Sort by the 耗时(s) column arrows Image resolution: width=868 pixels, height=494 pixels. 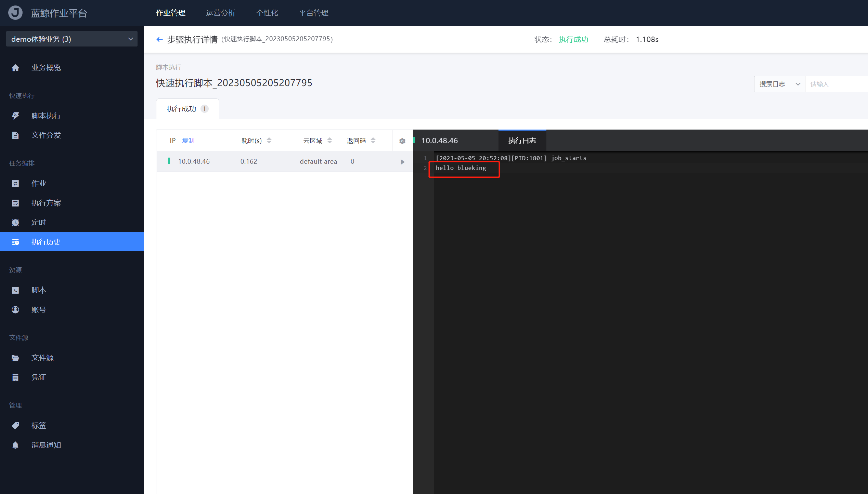[x=269, y=141]
